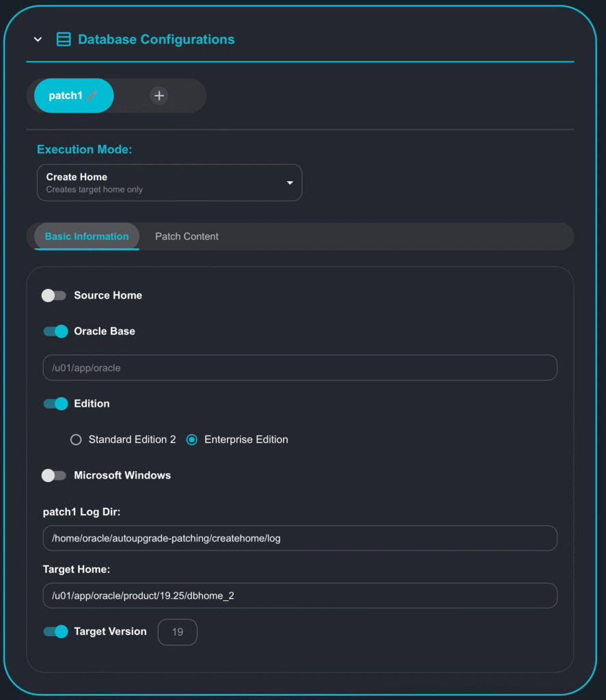Click the Oracle Base path input field
Screen dimensions: 606x700
[299, 368]
